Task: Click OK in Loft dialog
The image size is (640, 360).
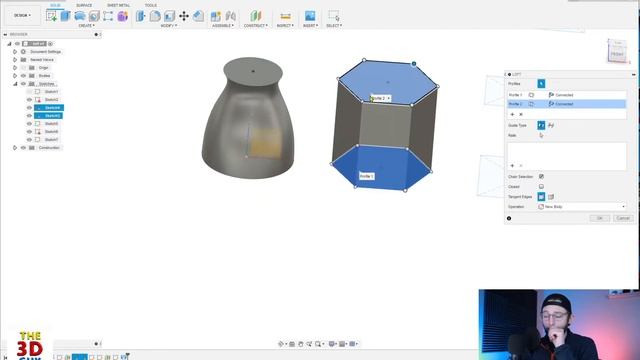Action: click(600, 218)
